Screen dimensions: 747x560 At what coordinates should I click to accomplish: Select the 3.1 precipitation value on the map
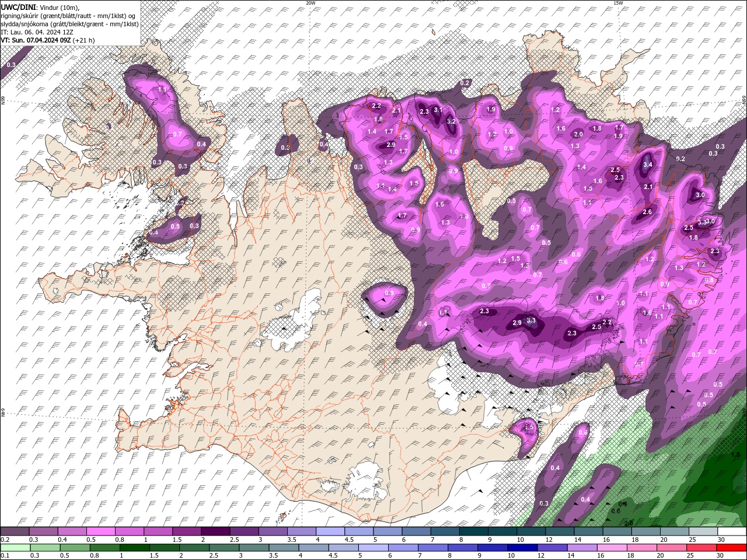(438, 110)
